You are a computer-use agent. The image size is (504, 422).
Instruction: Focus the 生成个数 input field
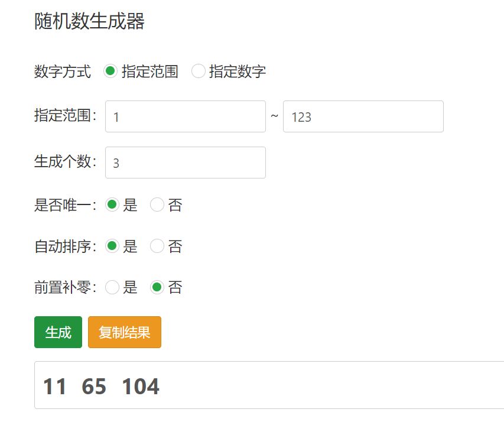(186, 163)
